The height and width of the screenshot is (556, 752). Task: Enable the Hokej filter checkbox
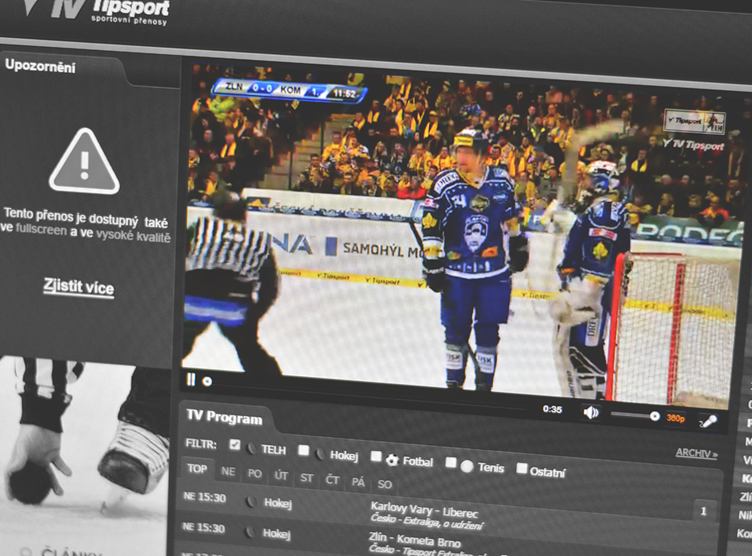coord(303,450)
